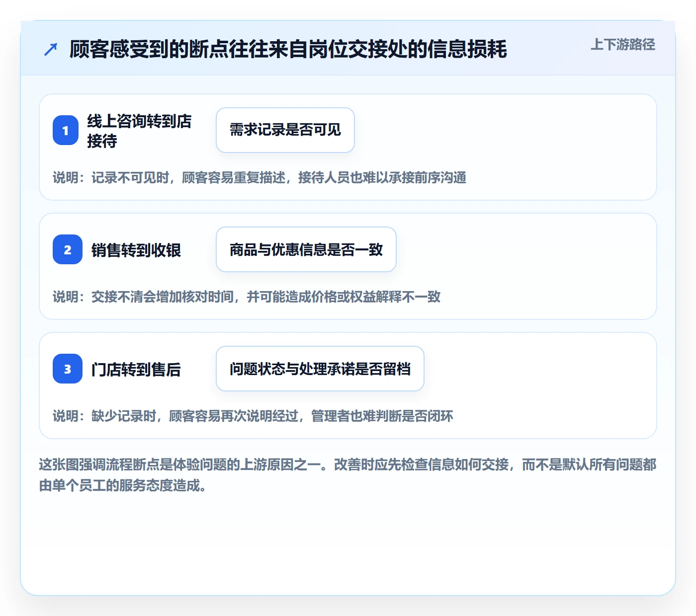This screenshot has height=616, width=696.
Task: Click the summary paragraph starting 这张图强调流程断点
Action: point(348,474)
